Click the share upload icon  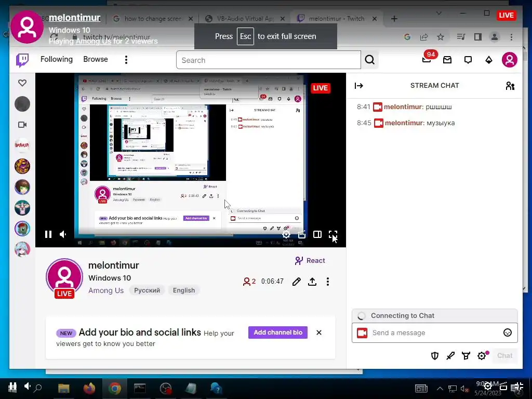pyautogui.click(x=312, y=282)
